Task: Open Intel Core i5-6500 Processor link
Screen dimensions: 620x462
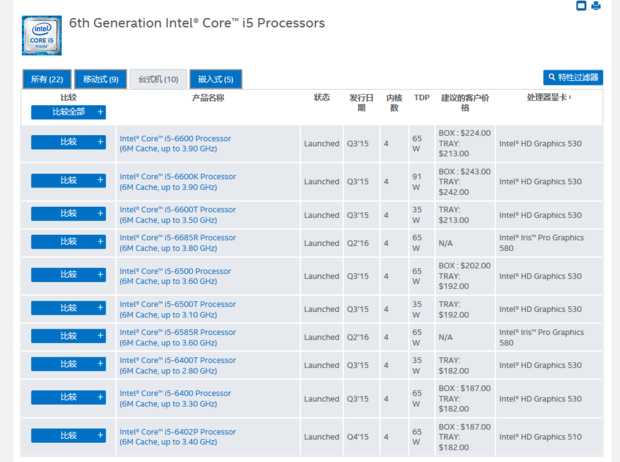Action: [175, 276]
